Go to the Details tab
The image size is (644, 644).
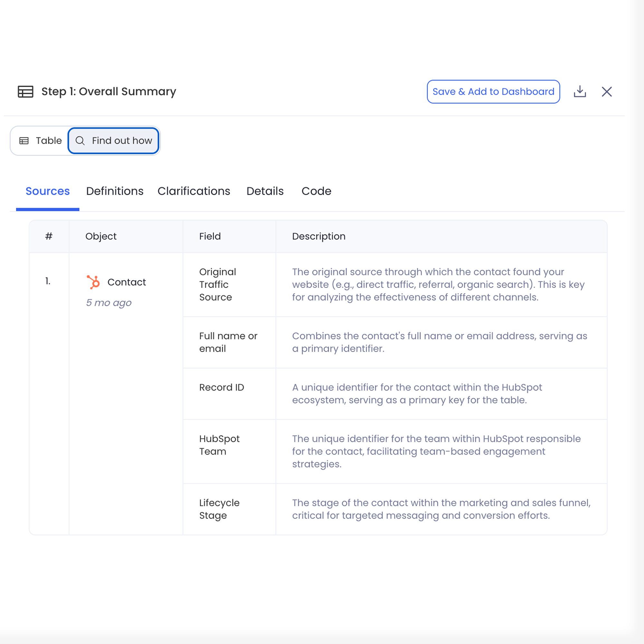265,191
